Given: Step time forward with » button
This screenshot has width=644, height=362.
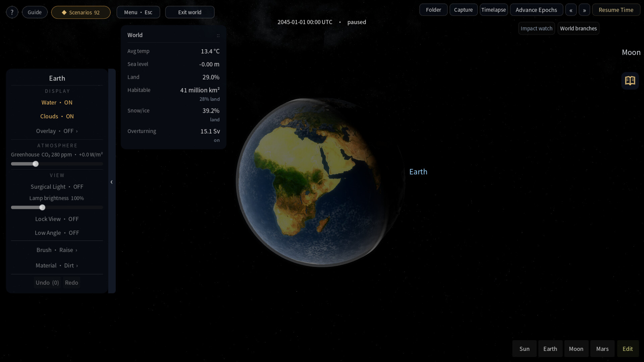Looking at the screenshot, I should [584, 10].
